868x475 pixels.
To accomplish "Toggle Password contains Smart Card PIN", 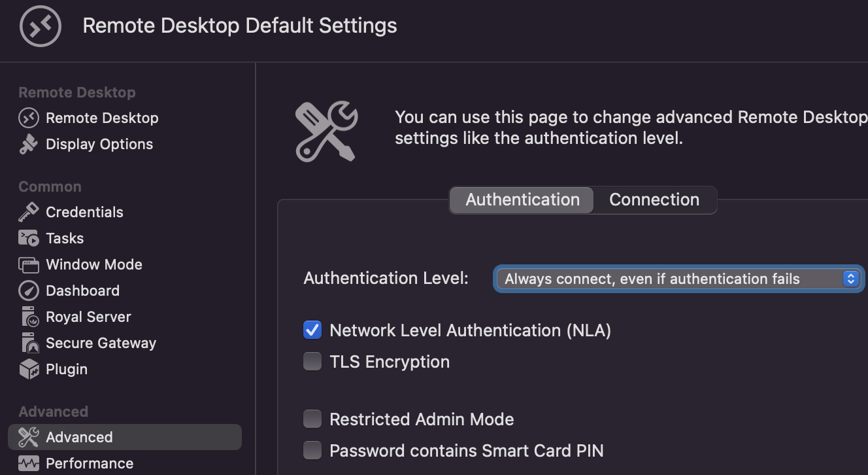I will (x=312, y=450).
